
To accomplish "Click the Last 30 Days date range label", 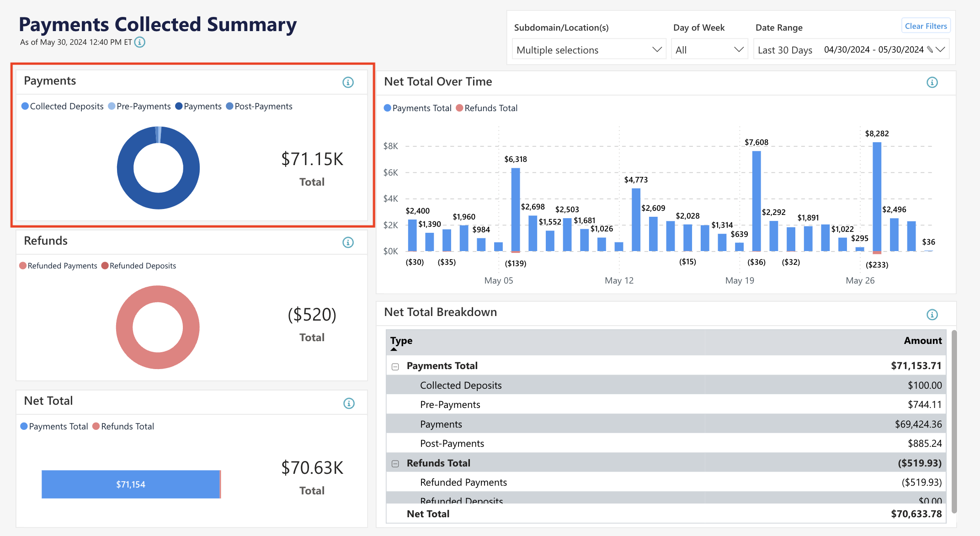I will (x=785, y=49).
